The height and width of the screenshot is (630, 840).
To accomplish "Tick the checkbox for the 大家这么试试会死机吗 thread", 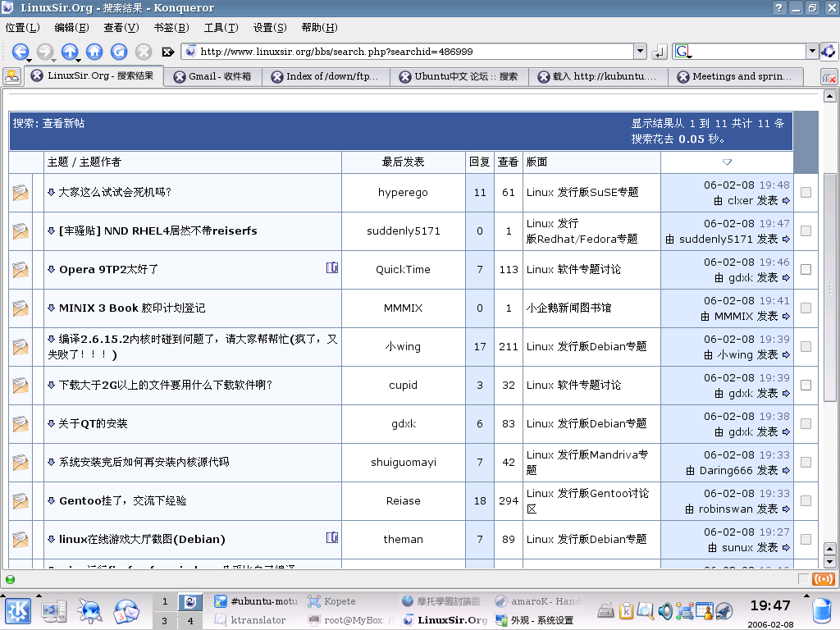I will point(806,192).
